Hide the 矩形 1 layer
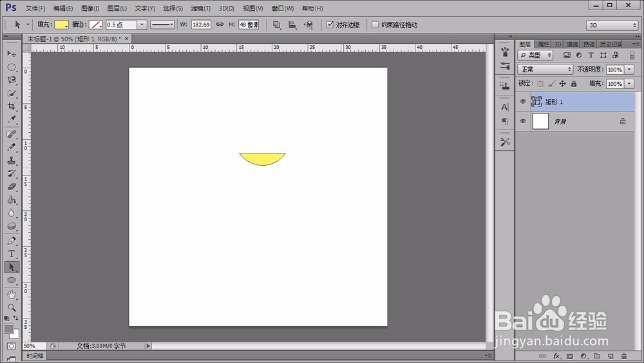Screen dimensions: 644x363 click(523, 101)
